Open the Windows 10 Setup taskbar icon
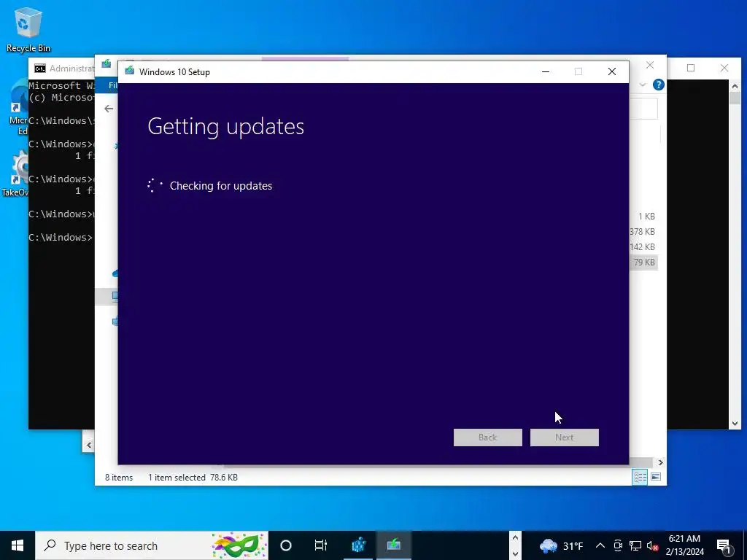The image size is (747, 560). pos(393,545)
